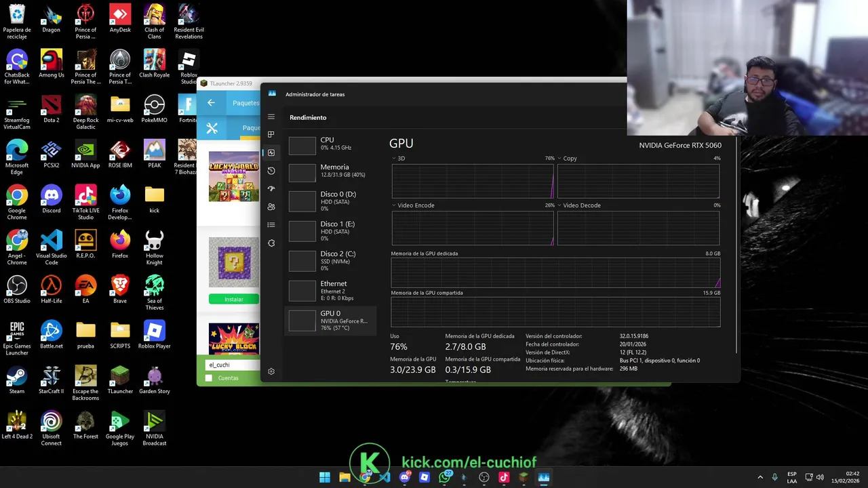The width and height of the screenshot is (868, 488).
Task: Click TLauncher wrench and screwdriver tools icon
Action: 212,127
